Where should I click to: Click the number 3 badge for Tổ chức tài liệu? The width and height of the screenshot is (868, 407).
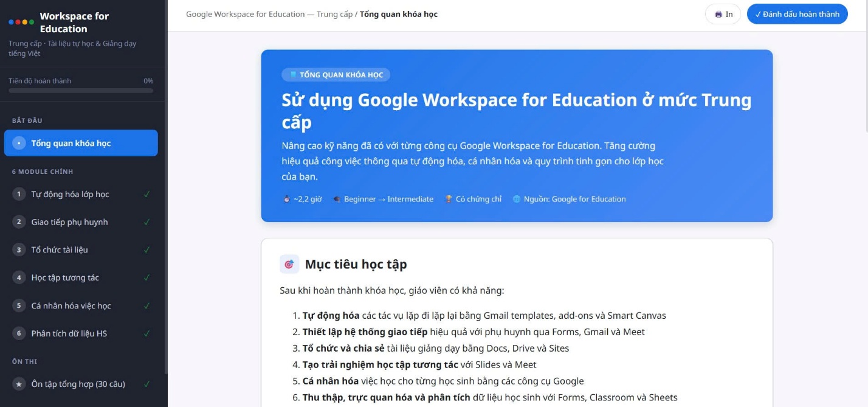click(x=19, y=249)
